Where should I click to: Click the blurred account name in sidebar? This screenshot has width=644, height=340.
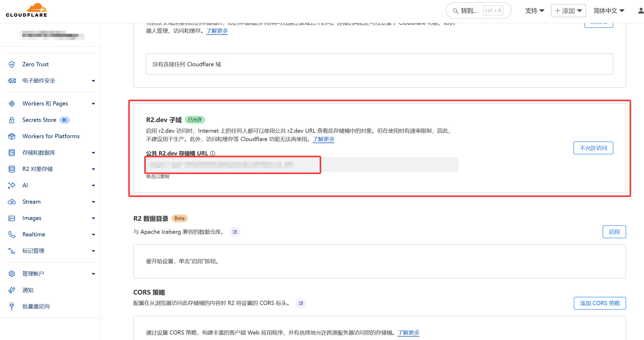(x=52, y=35)
